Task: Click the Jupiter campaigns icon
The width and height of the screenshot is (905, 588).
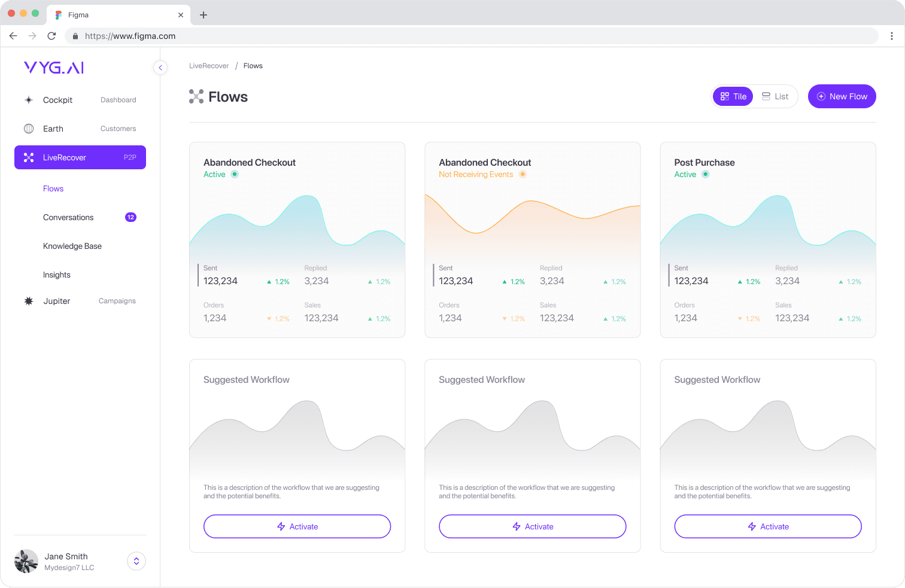Action: tap(29, 301)
